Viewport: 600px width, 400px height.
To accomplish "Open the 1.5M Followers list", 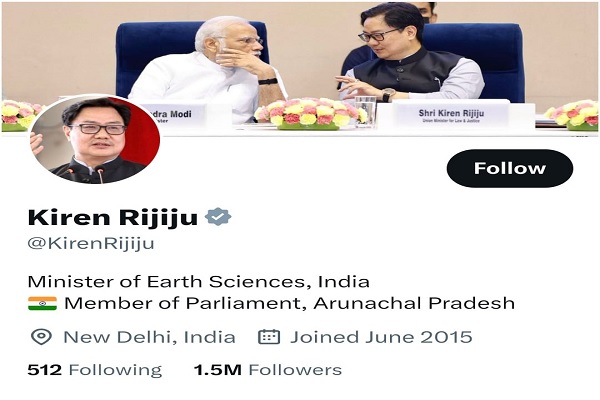I will (268, 370).
